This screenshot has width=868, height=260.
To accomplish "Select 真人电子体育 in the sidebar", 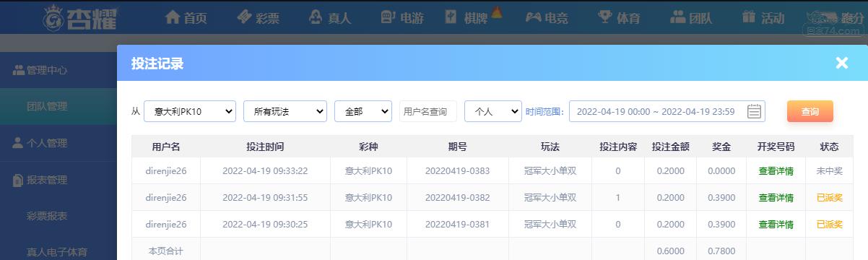I will 57,252.
